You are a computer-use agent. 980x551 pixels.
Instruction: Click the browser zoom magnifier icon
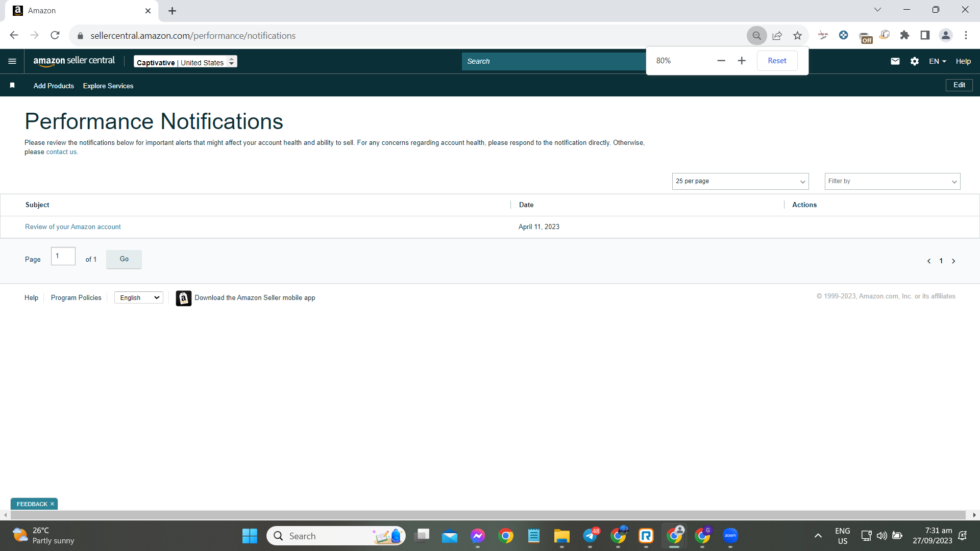point(757,36)
